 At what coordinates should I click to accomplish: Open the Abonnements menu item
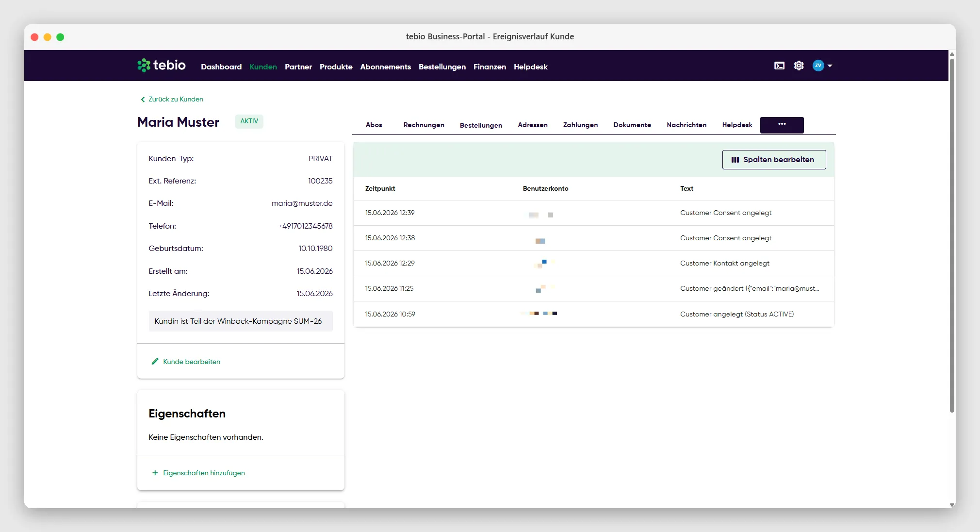[385, 67]
